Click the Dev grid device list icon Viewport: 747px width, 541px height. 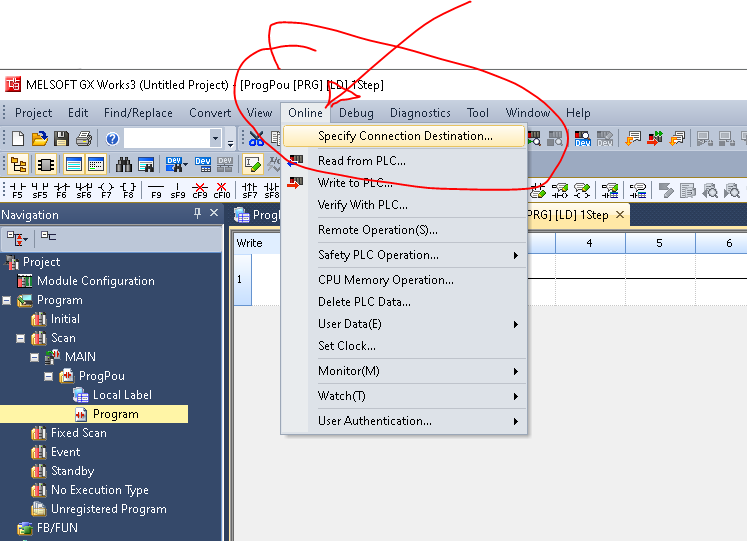[x=203, y=165]
